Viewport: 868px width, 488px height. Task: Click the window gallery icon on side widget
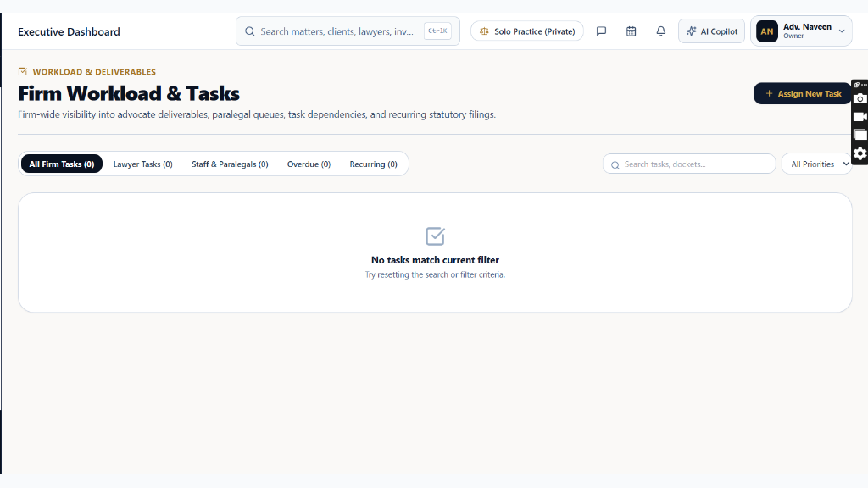(860, 135)
